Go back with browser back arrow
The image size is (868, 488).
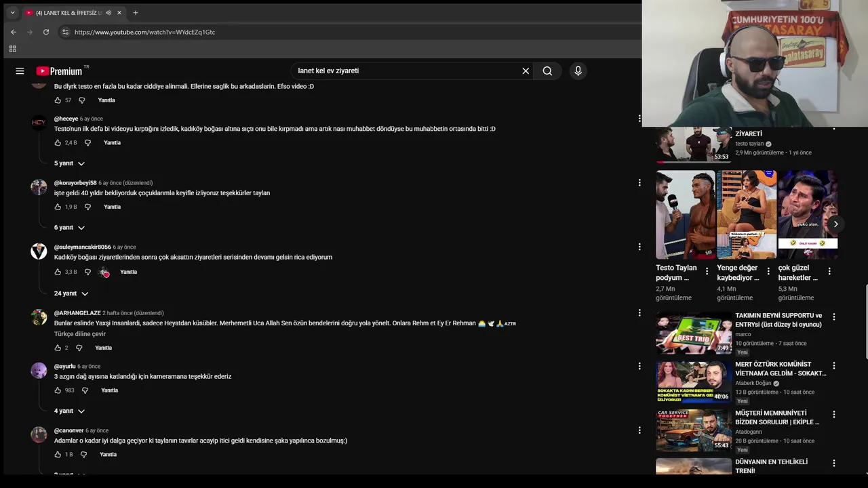(14, 32)
